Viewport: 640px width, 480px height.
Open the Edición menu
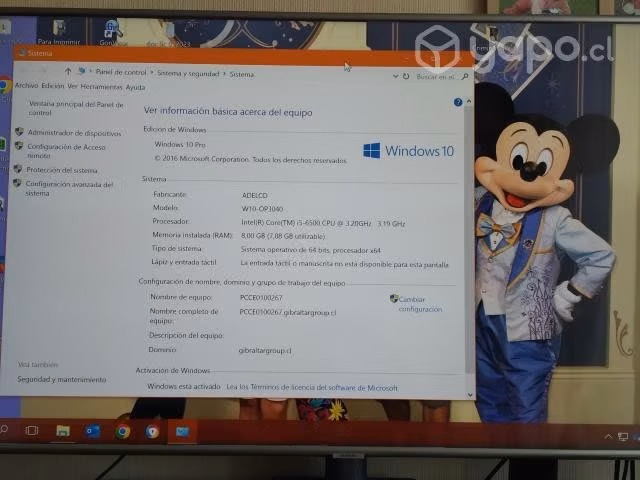tap(53, 86)
